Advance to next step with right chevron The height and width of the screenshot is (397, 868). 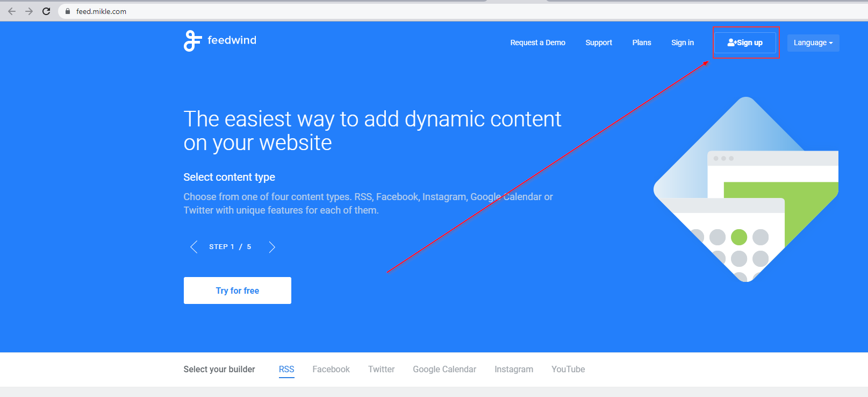[x=272, y=247]
